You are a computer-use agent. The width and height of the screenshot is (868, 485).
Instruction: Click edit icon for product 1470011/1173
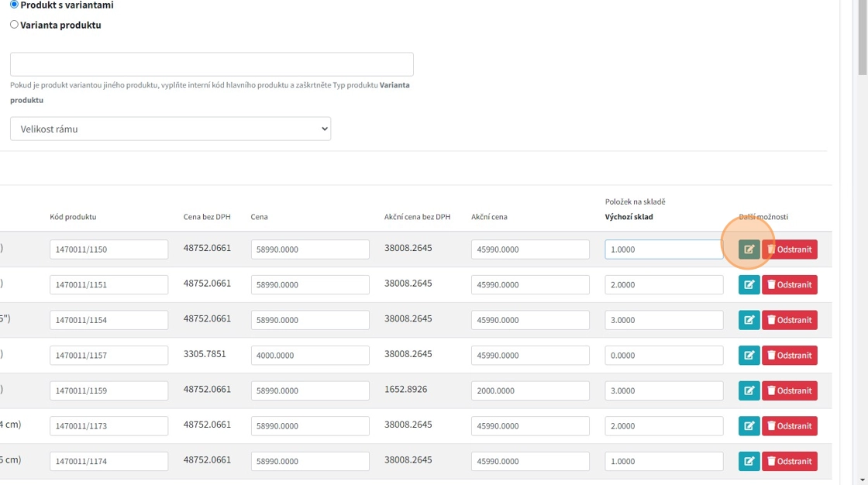click(749, 426)
